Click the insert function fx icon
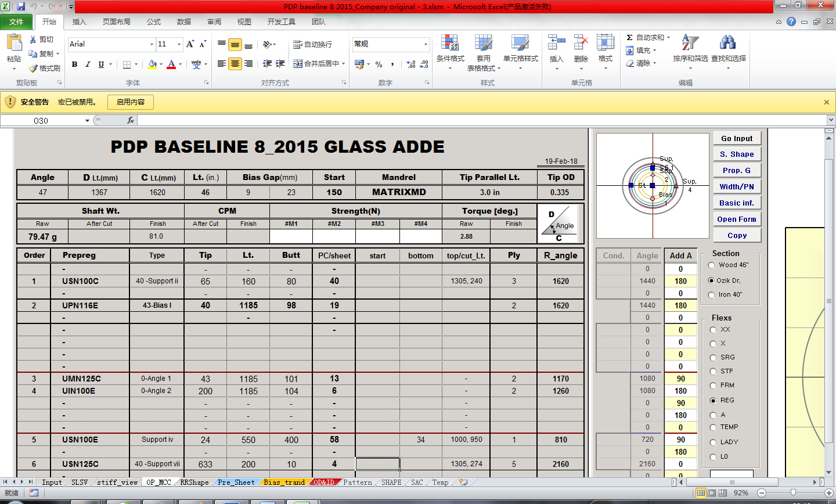Image resolution: width=836 pixels, height=504 pixels. point(131,120)
